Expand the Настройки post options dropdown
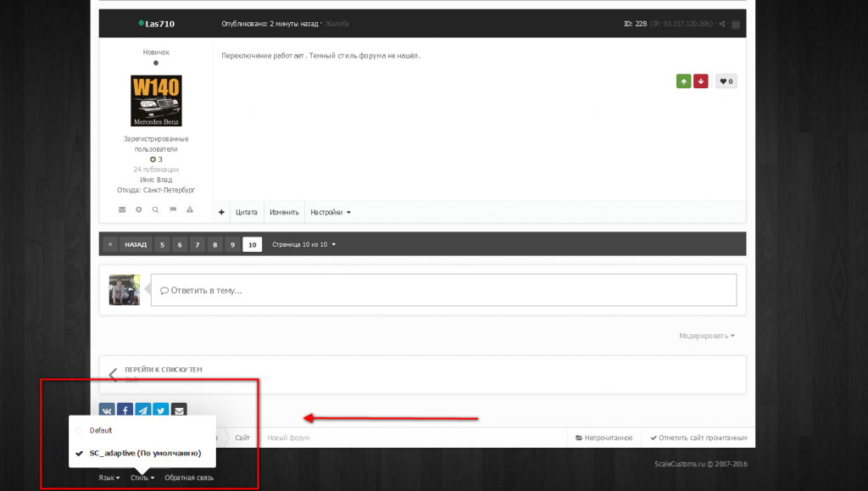This screenshot has width=868, height=491. click(330, 212)
